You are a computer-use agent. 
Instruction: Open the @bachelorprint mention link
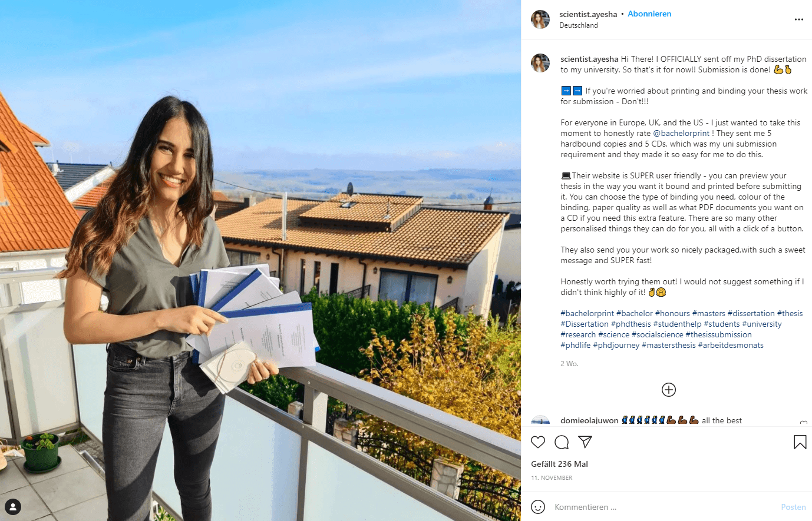(681, 134)
